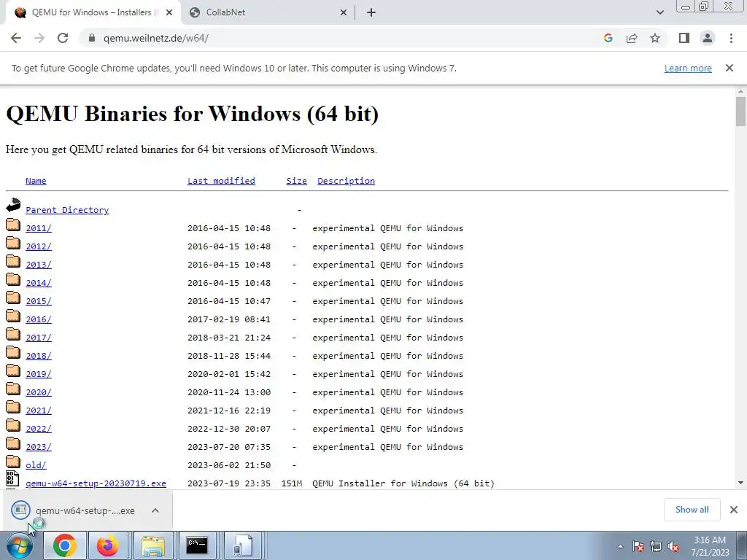The height and width of the screenshot is (560, 747).
Task: View site information via the lock icon
Action: (92, 38)
